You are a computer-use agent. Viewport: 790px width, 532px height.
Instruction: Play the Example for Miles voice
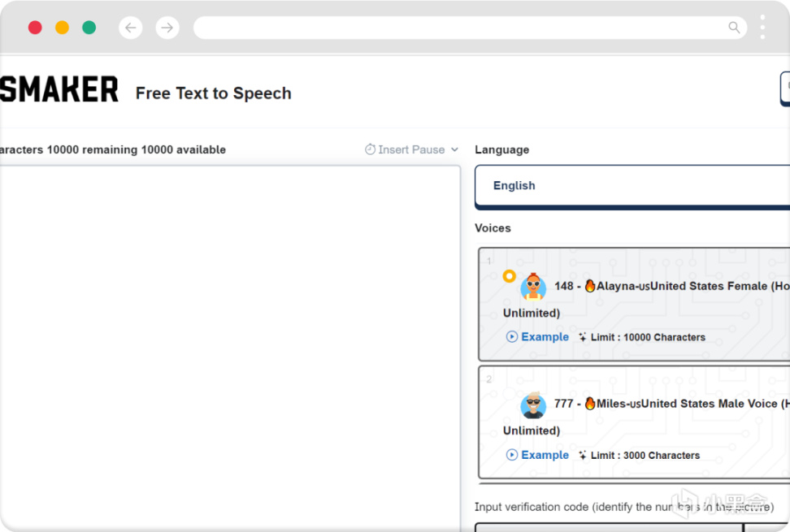click(x=537, y=455)
